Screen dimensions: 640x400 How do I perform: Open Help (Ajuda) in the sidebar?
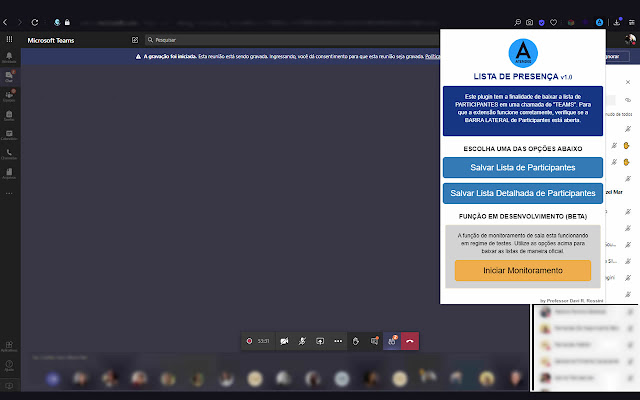click(9, 365)
